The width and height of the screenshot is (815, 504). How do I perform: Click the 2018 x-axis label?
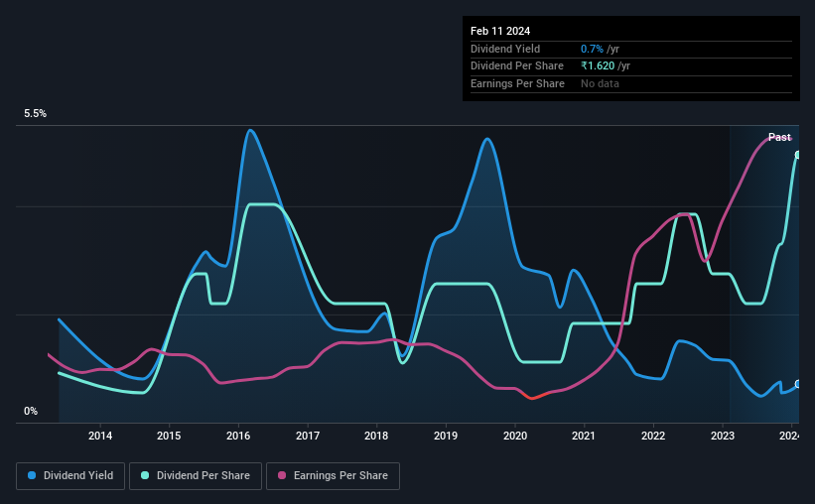pos(376,436)
